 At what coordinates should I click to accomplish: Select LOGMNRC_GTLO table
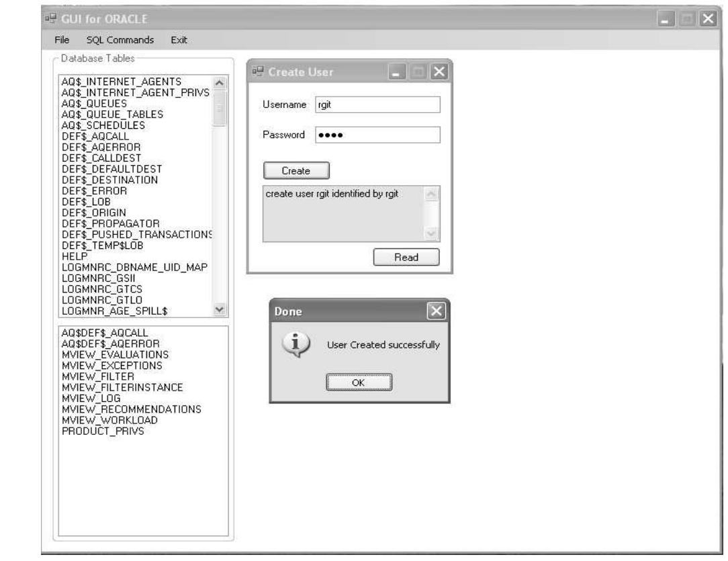pyautogui.click(x=102, y=300)
